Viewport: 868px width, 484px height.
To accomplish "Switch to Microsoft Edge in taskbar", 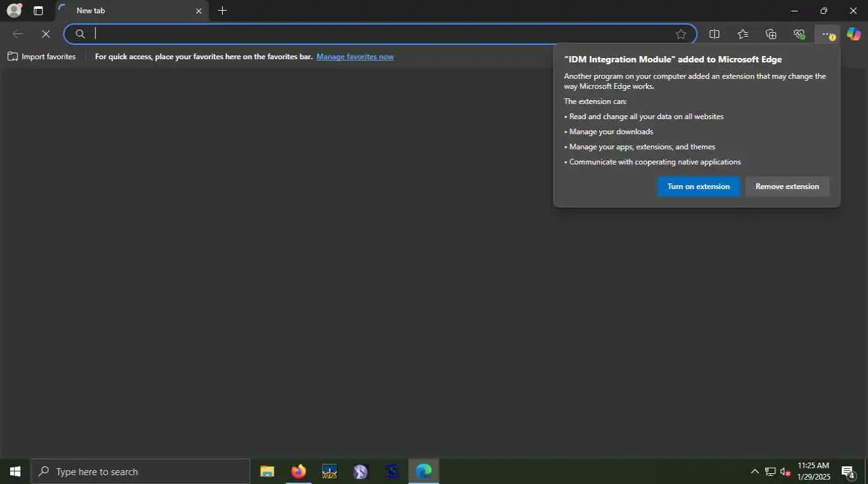I will pos(423,471).
